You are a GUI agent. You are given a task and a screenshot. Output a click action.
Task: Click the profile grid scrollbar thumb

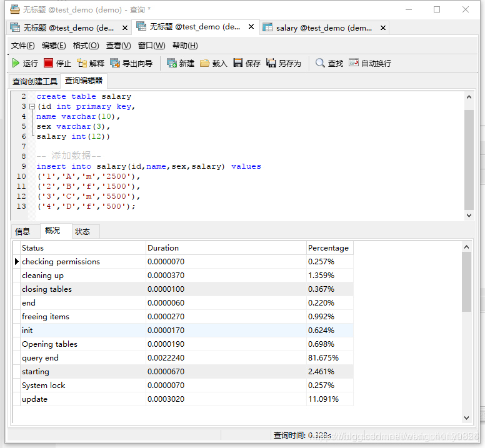coord(466,282)
